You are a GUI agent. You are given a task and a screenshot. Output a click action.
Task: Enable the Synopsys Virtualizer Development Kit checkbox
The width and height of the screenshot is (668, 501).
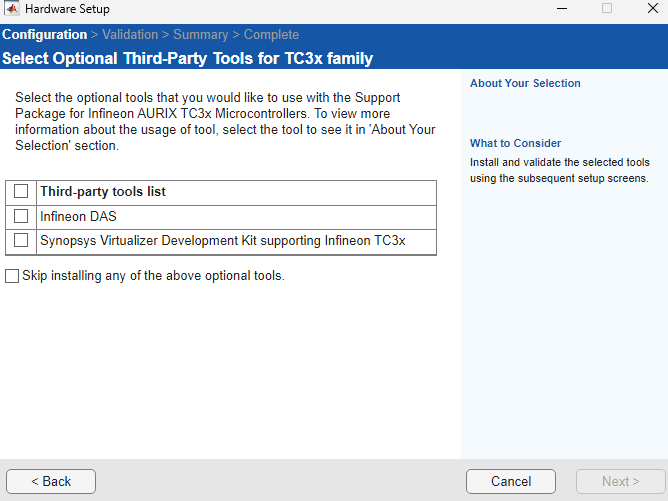coord(21,241)
